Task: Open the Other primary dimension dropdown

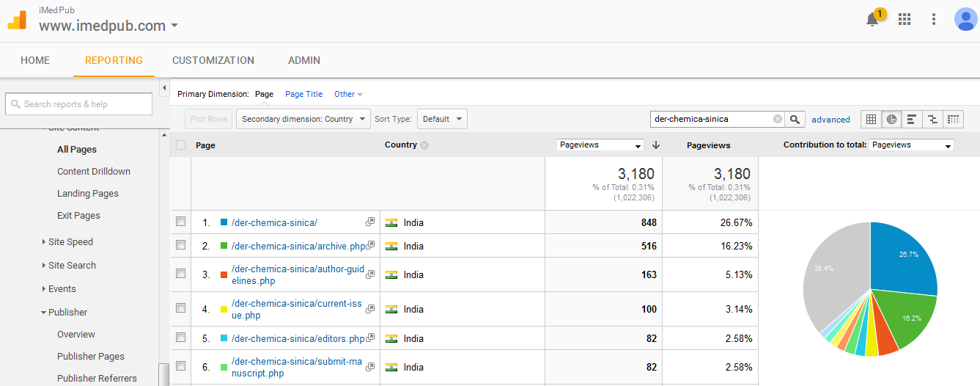Action: [348, 94]
